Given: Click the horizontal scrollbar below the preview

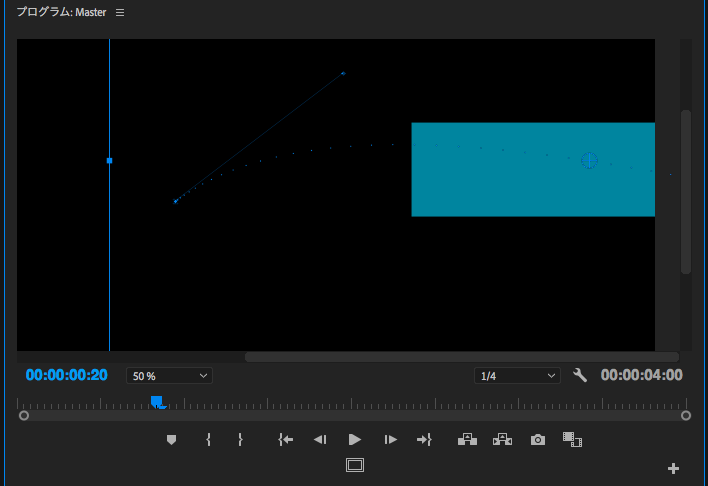Looking at the screenshot, I should (x=462, y=357).
